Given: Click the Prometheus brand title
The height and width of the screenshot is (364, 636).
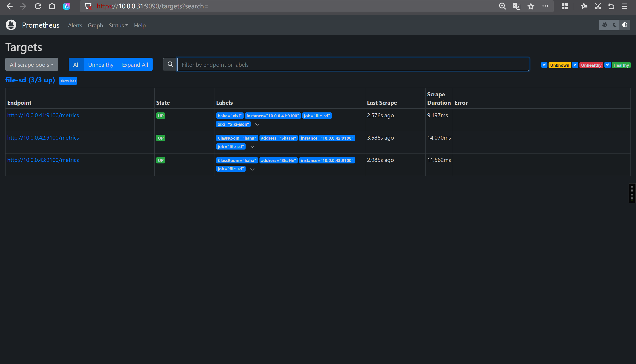Looking at the screenshot, I should pos(41,25).
